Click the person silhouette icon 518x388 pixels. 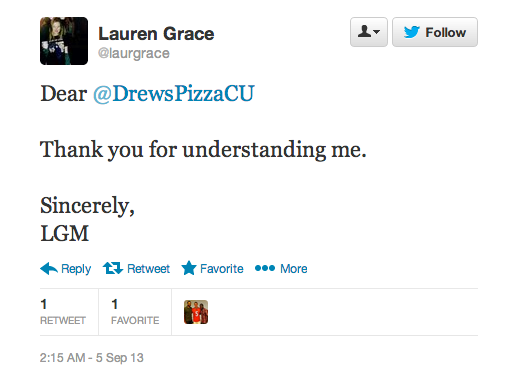365,31
